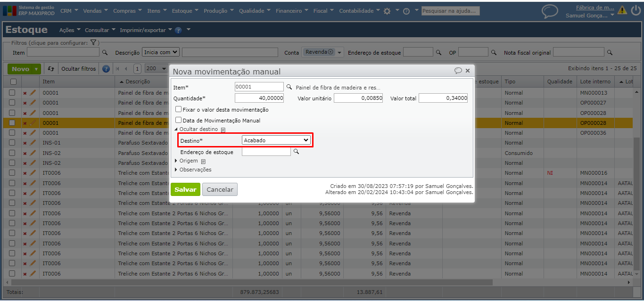Open the chat speech bubble in header

[550, 11]
